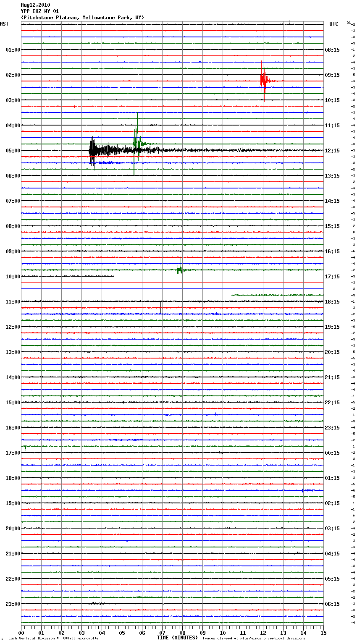This screenshot has height=644, width=357.
Task: Click the 06:15 UTC time label
Action: point(332,604)
